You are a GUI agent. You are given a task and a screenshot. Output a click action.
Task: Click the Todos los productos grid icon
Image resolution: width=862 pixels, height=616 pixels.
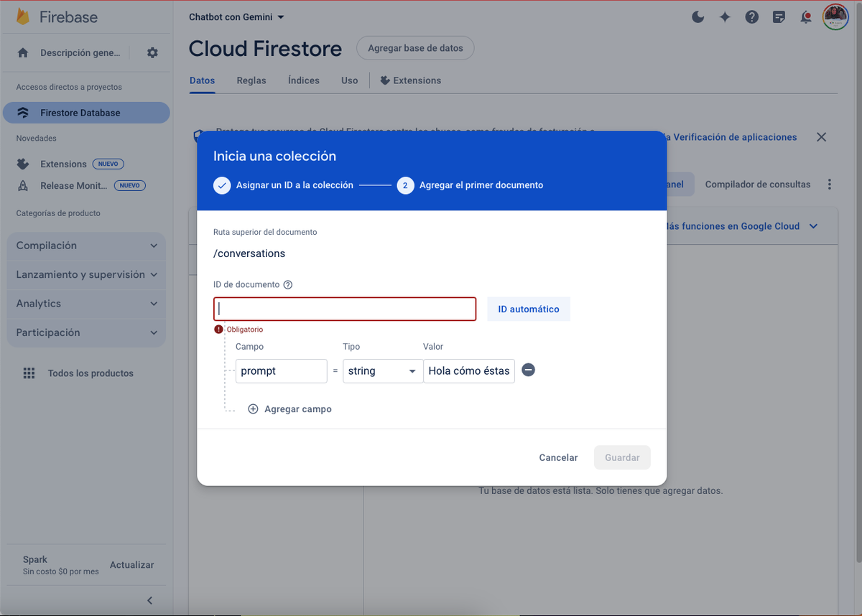click(29, 373)
